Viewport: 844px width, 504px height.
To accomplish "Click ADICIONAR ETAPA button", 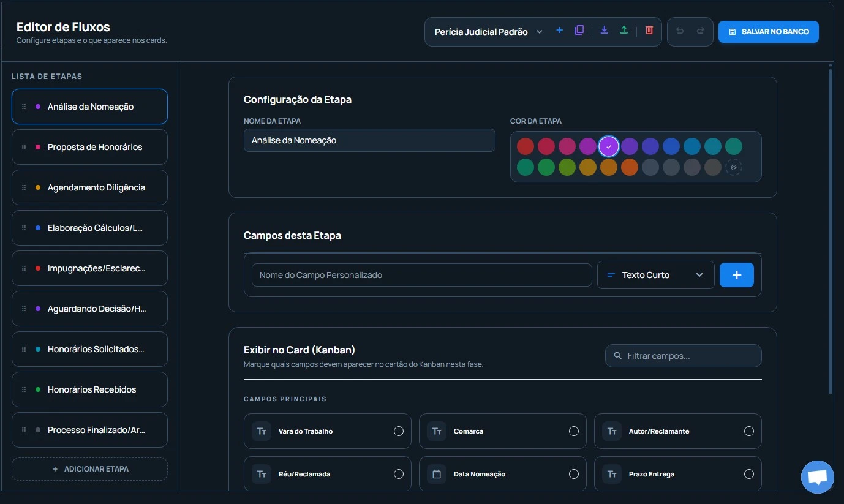I will (x=89, y=469).
